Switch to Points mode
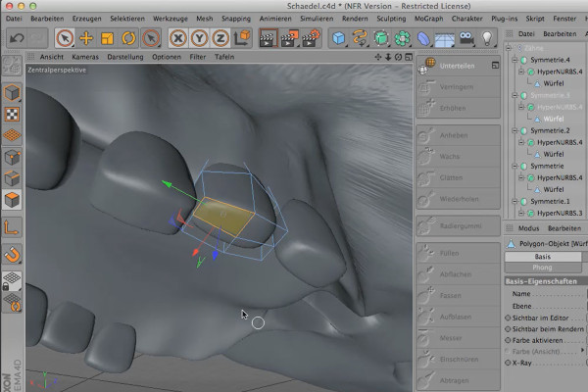The image size is (588, 392). [12, 157]
